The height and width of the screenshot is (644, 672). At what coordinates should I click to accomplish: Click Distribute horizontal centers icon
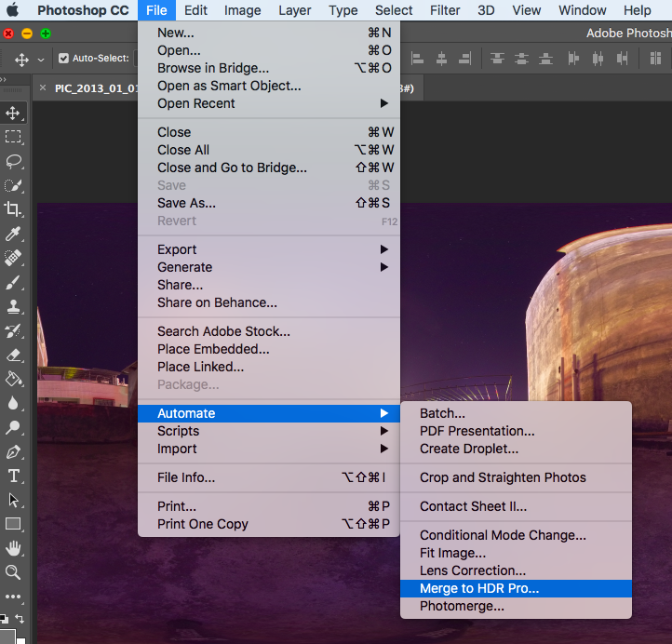[598, 59]
